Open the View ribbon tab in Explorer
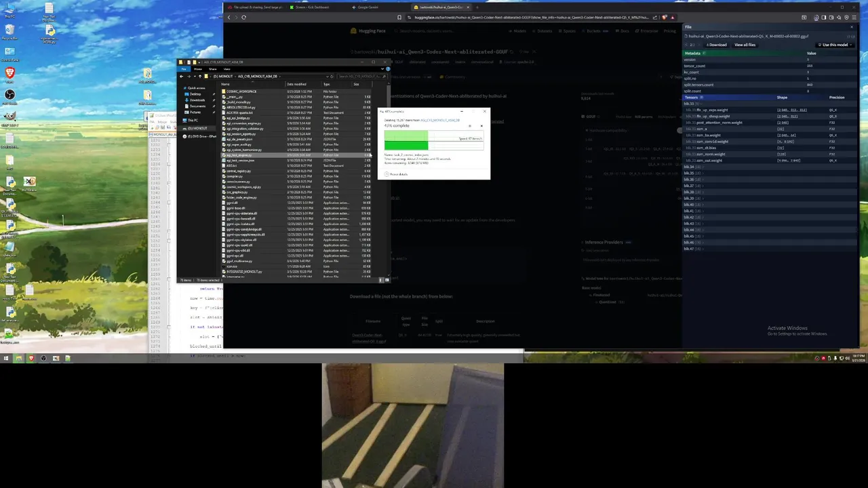Viewport: 868px width, 488px height. (x=227, y=69)
